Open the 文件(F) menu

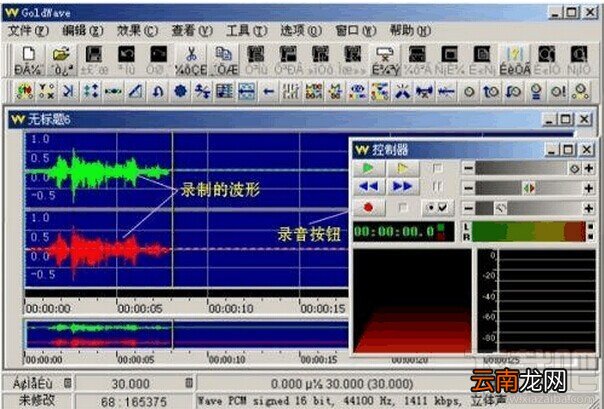pyautogui.click(x=29, y=30)
